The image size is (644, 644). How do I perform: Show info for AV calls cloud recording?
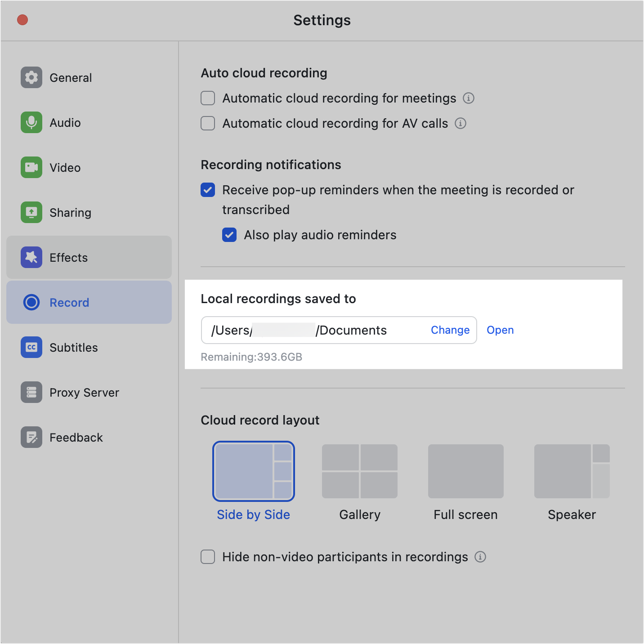(461, 123)
